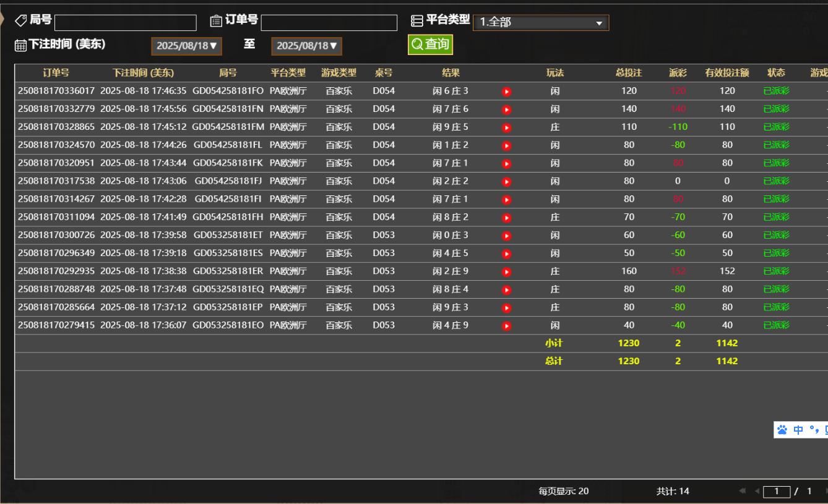This screenshot has width=828, height=504.
Task: Click the page number input showing 1
Action: [777, 491]
